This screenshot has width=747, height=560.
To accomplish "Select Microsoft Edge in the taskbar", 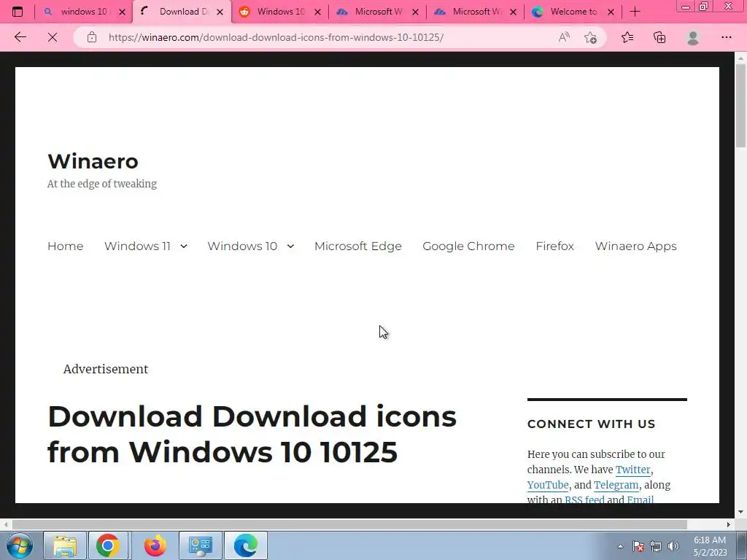I will click(x=246, y=545).
